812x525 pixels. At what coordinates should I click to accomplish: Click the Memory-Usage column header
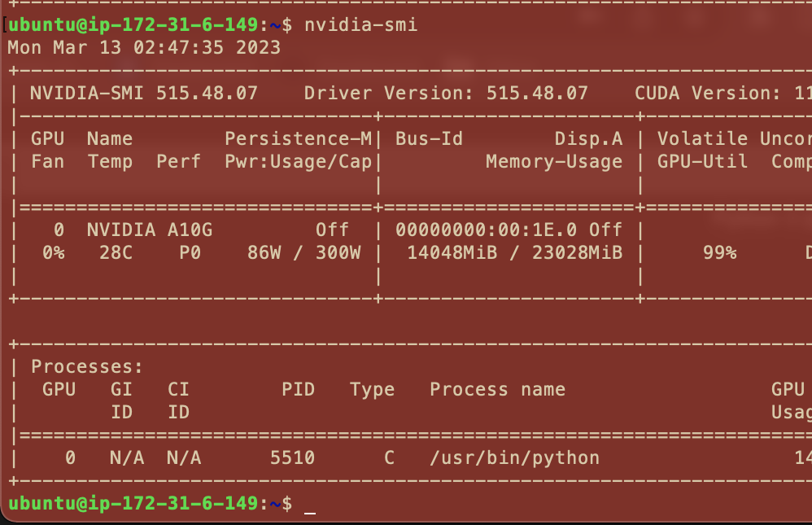pyautogui.click(x=553, y=162)
